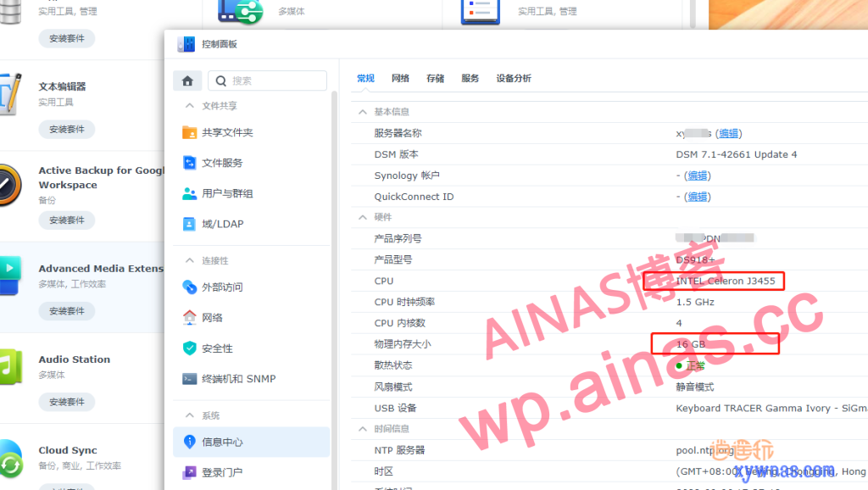The width and height of the screenshot is (868, 490).
Task: Open the Login Portal (登录门户) icon
Action: click(189, 472)
